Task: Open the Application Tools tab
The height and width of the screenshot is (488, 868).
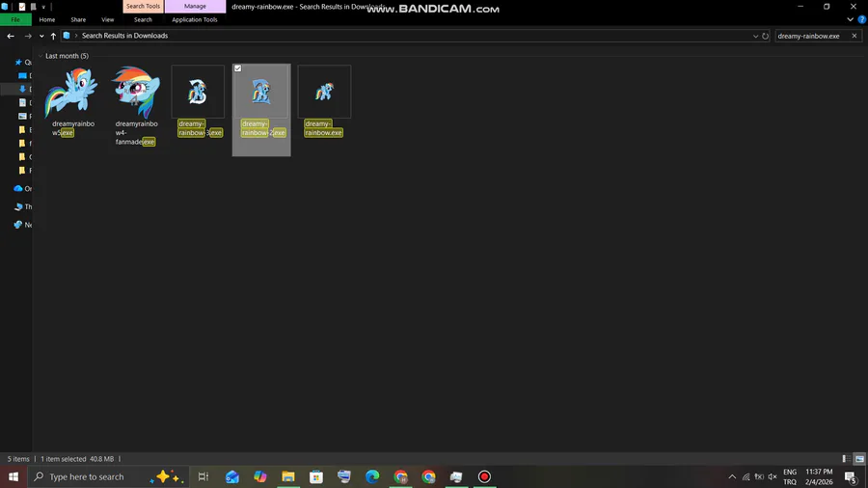Action: pyautogui.click(x=194, y=19)
